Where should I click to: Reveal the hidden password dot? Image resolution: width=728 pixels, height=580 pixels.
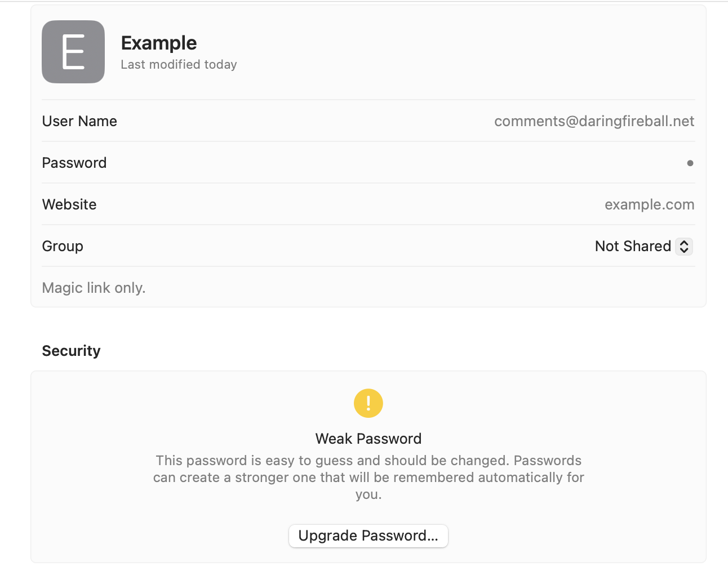pos(690,163)
